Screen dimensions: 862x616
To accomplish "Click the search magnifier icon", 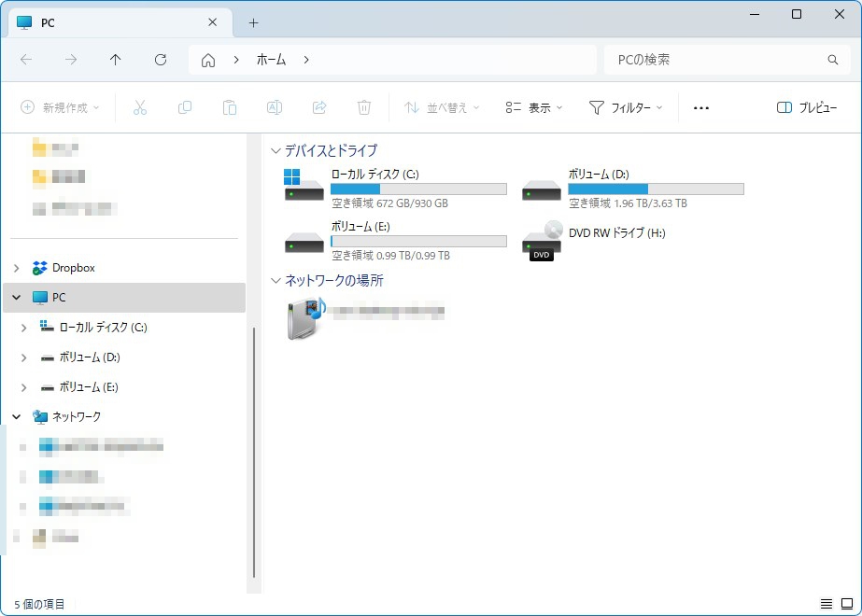I will (x=833, y=60).
